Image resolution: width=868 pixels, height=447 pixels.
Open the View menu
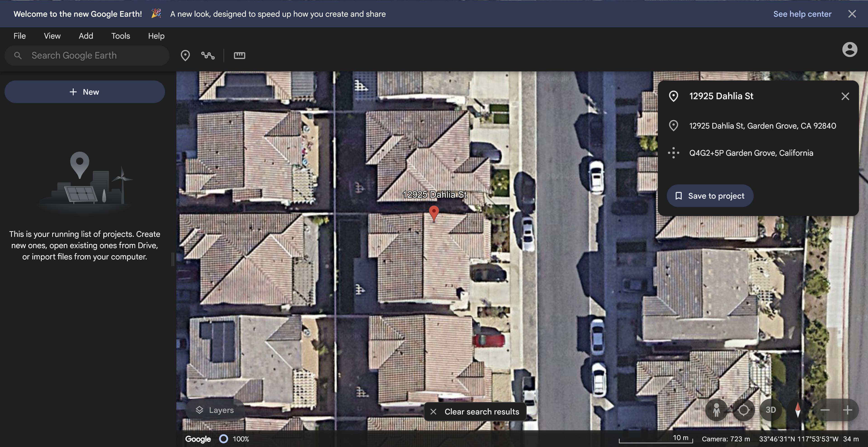(52, 36)
